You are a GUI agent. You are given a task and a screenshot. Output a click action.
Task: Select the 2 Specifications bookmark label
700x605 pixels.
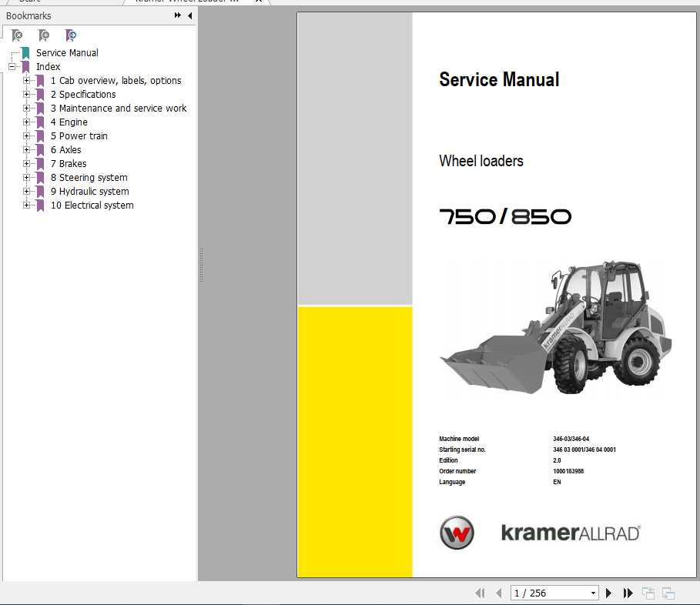(x=83, y=95)
